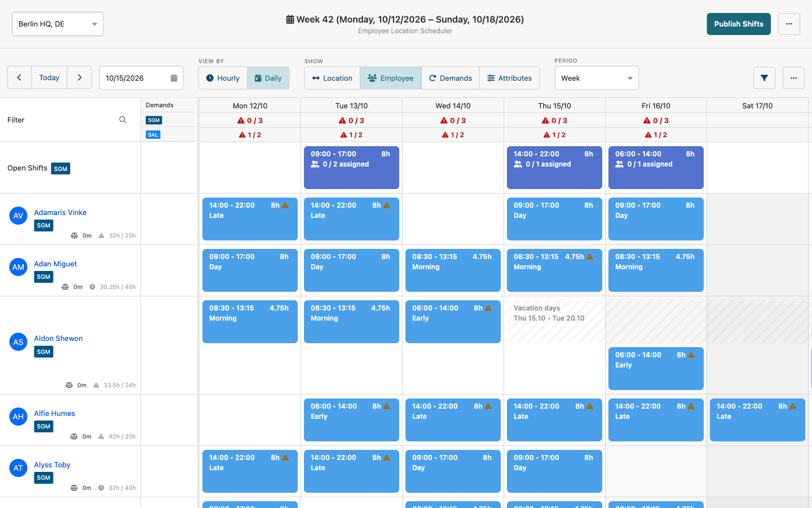Click Today button
812x508 pixels.
click(x=49, y=78)
